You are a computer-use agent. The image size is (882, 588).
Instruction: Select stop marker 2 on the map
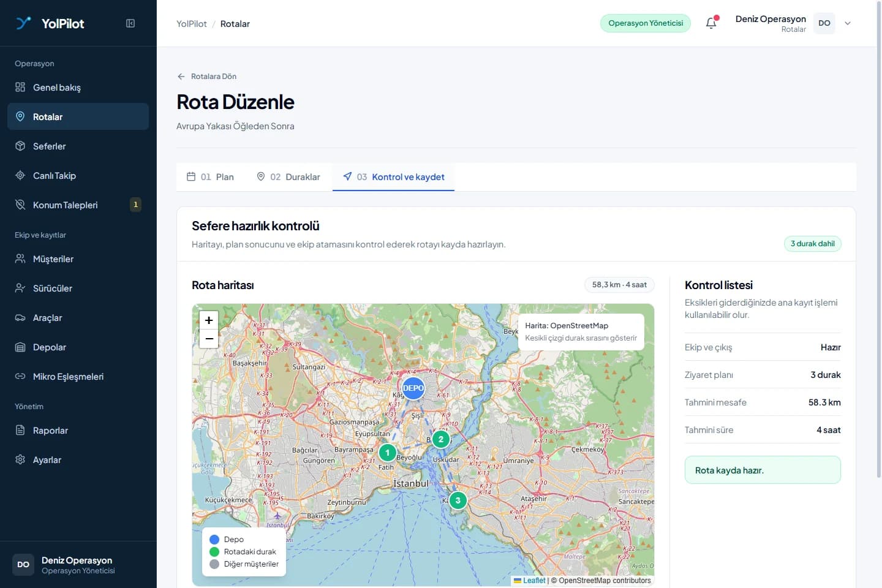(440, 439)
